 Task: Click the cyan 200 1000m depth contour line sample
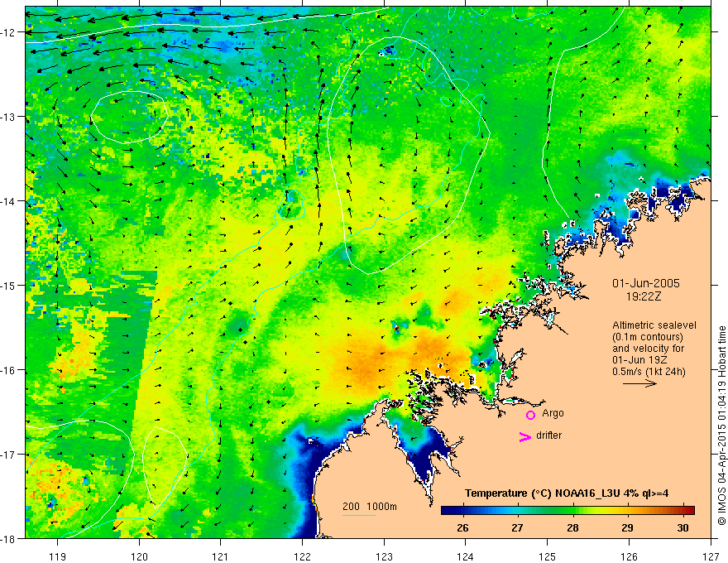[x=358, y=515]
